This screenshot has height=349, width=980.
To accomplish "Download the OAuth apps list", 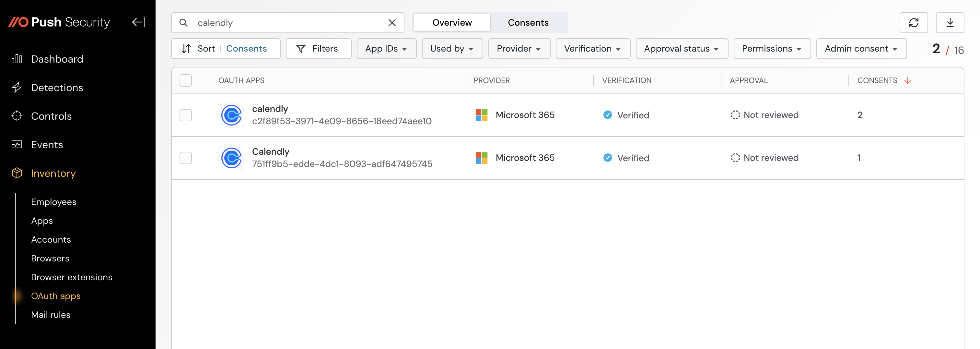I will [950, 23].
